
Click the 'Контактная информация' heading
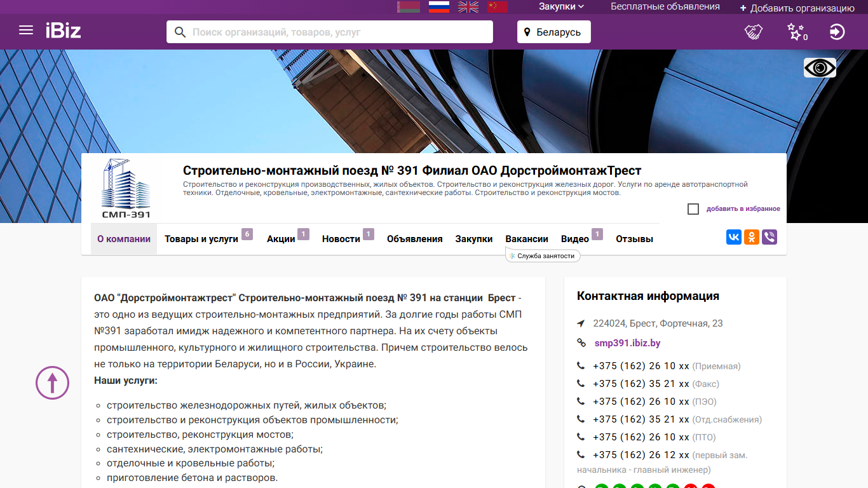pyautogui.click(x=648, y=296)
